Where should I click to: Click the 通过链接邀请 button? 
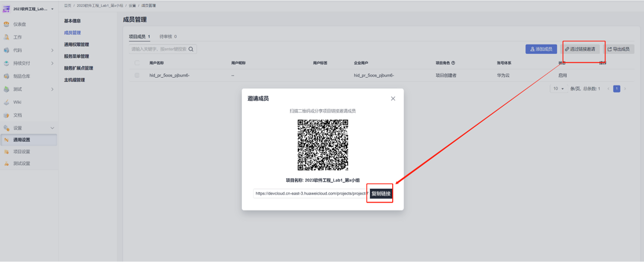[580, 49]
